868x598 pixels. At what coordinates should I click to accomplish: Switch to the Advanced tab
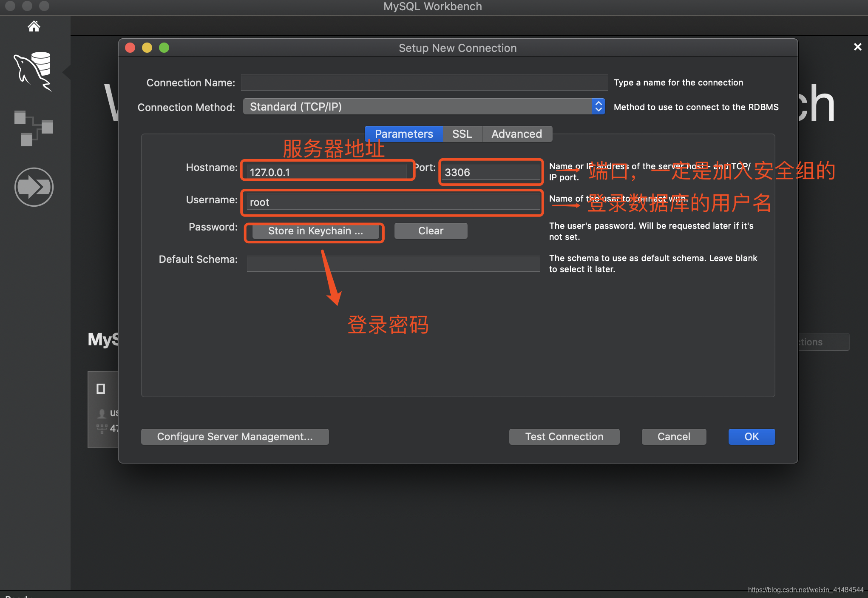516,134
